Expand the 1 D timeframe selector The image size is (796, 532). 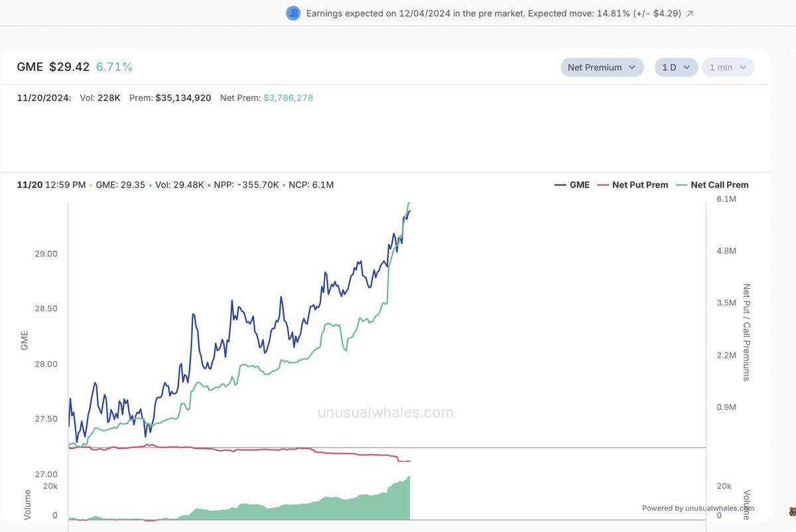click(x=676, y=67)
